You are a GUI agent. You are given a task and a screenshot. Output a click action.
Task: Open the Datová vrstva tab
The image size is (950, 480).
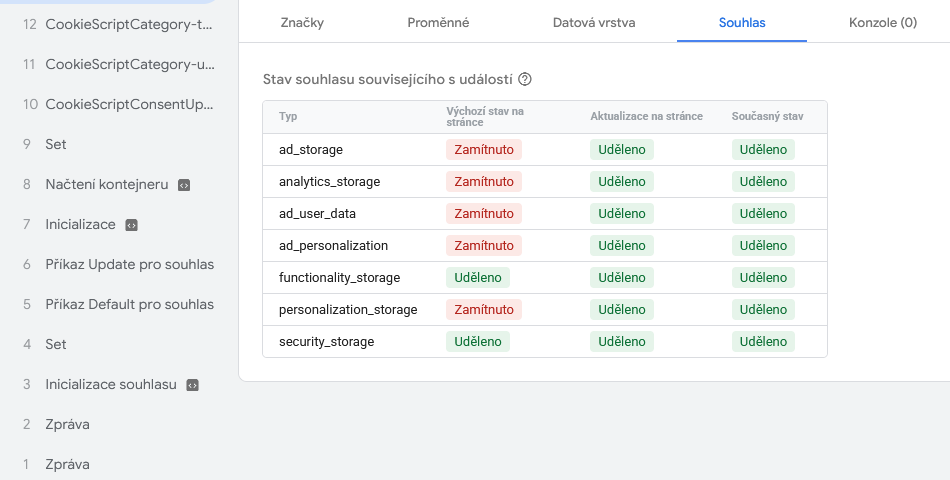(x=594, y=22)
